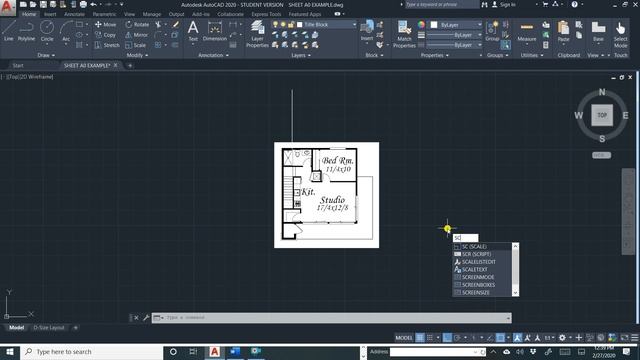Click Sign In in title bar
This screenshot has height=360, width=640.
tap(504, 4)
